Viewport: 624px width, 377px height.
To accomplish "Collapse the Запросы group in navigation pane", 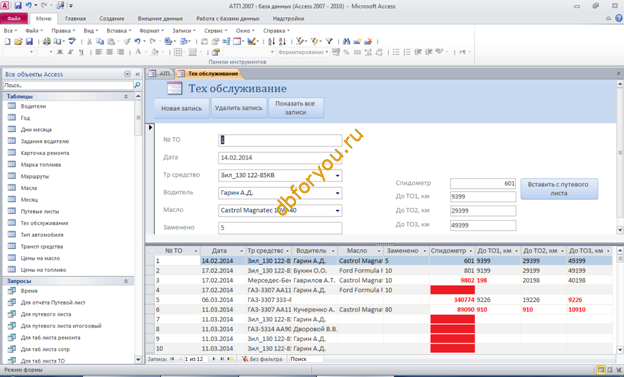I will click(x=126, y=281).
